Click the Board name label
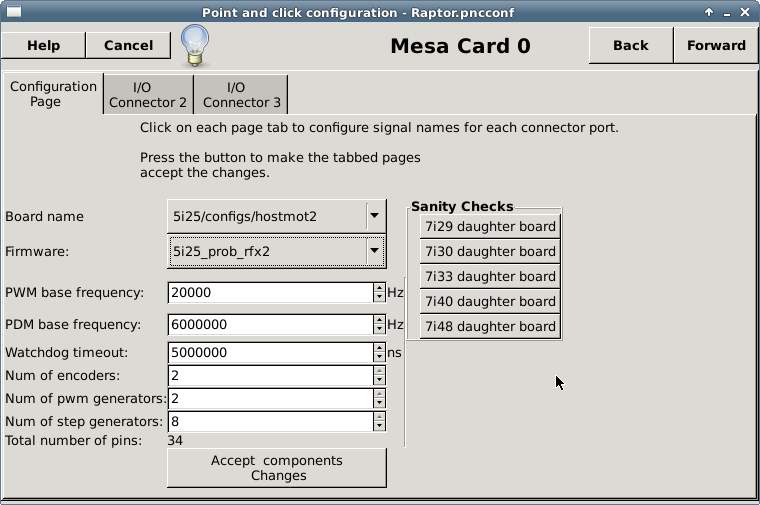The image size is (760, 505). tap(44, 217)
